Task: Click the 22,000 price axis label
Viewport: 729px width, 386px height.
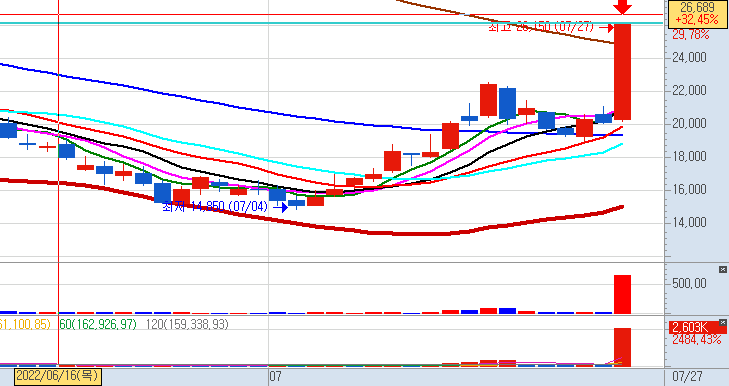Action: pyautogui.click(x=689, y=90)
